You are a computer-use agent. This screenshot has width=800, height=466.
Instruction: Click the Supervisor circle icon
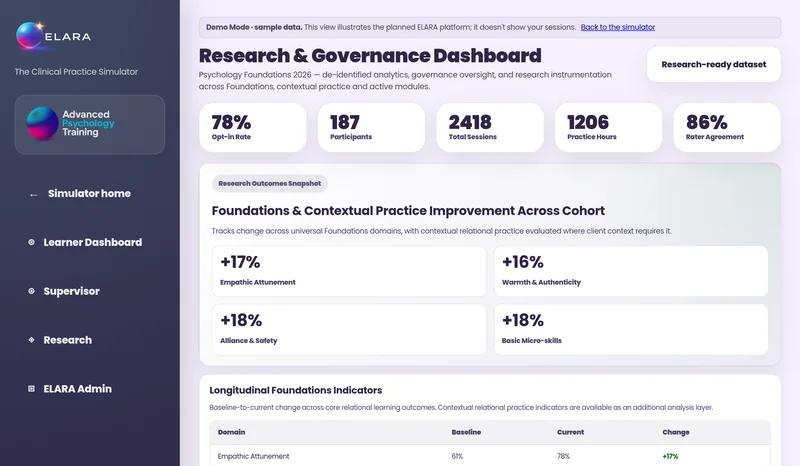click(31, 291)
